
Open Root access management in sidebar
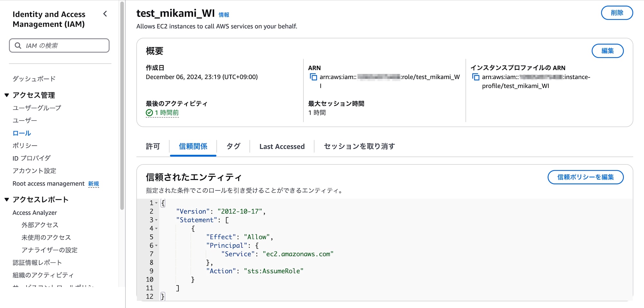pyautogui.click(x=48, y=184)
